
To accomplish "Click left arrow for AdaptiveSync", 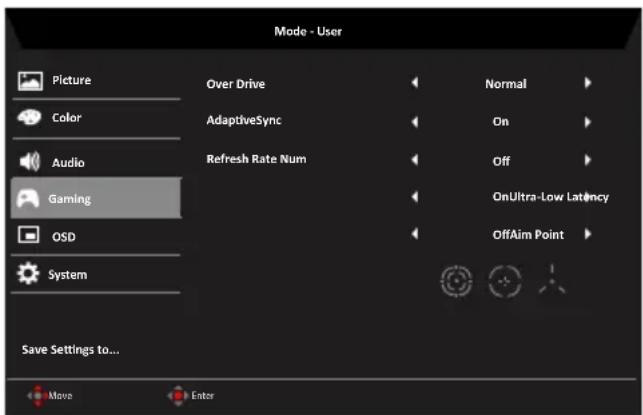I will click(x=415, y=122).
